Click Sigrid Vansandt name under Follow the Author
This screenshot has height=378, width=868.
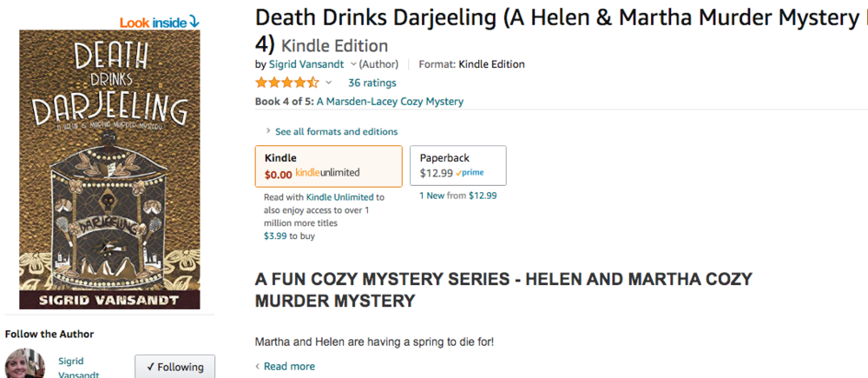click(x=79, y=368)
